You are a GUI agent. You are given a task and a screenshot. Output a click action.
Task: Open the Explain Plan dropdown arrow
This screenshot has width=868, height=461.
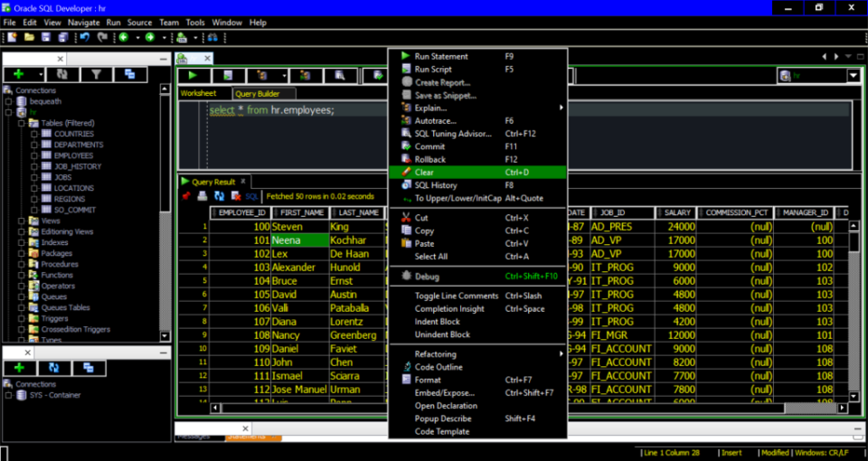(284, 76)
